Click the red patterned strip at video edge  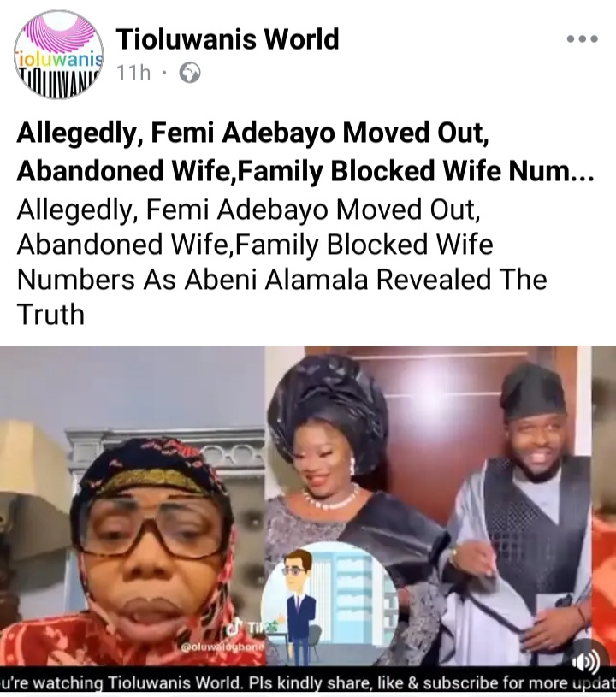604,505
